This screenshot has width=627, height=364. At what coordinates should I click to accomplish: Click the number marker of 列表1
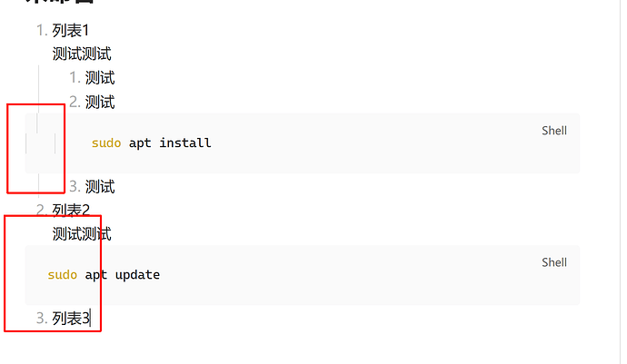(x=41, y=31)
